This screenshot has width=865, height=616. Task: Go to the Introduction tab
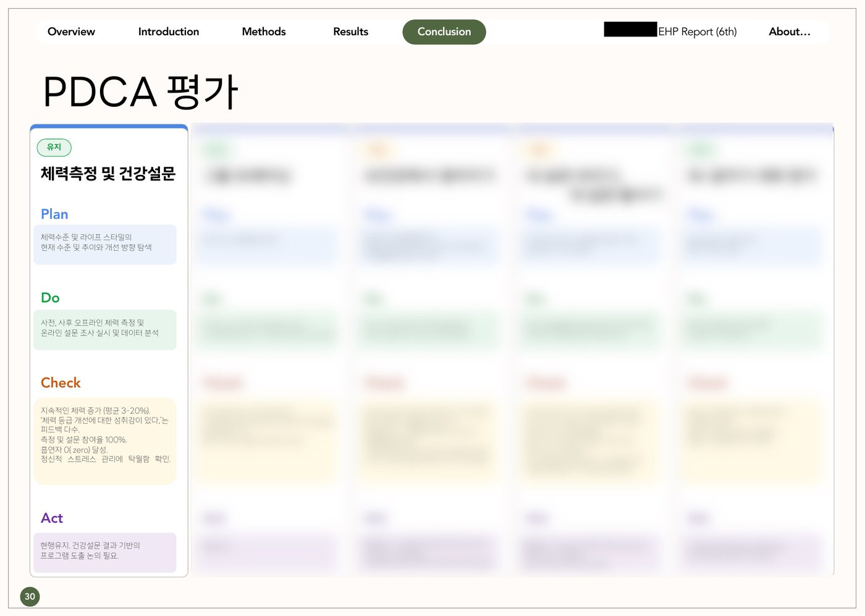(x=169, y=32)
